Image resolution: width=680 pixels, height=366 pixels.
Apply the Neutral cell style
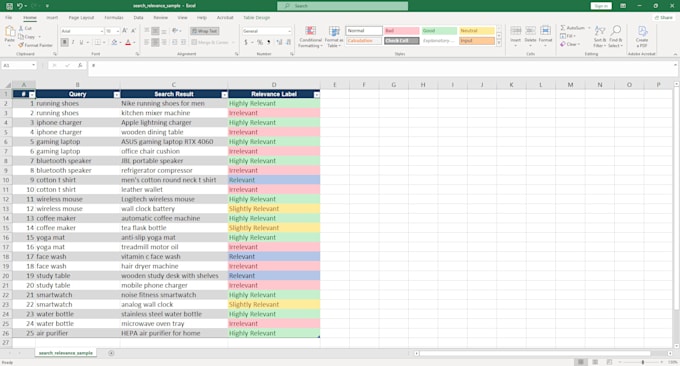(477, 31)
